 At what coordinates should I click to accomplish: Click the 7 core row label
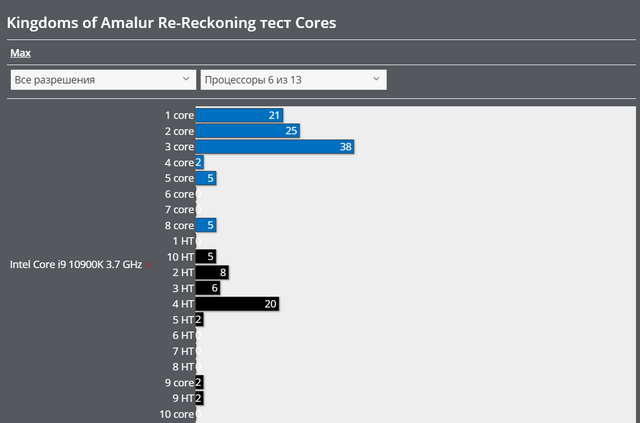point(179,209)
